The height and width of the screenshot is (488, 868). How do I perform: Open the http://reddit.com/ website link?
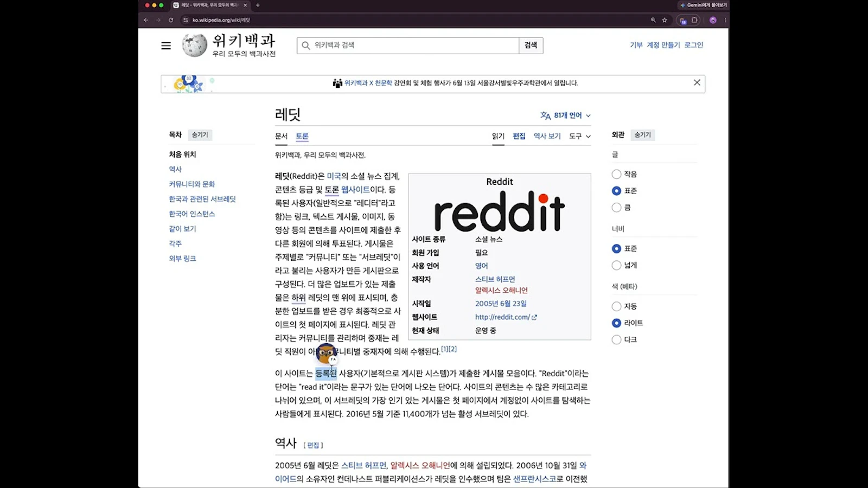pos(506,317)
